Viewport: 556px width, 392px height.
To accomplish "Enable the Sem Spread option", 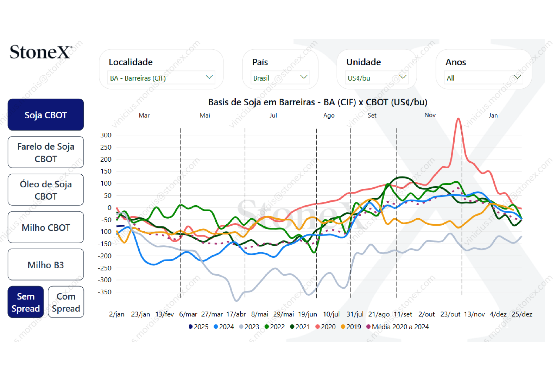I will [26, 303].
